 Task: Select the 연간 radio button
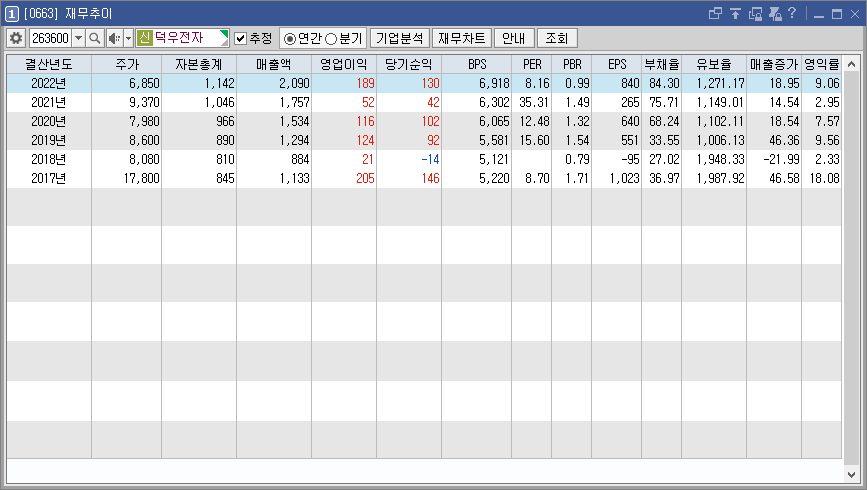tap(289, 39)
